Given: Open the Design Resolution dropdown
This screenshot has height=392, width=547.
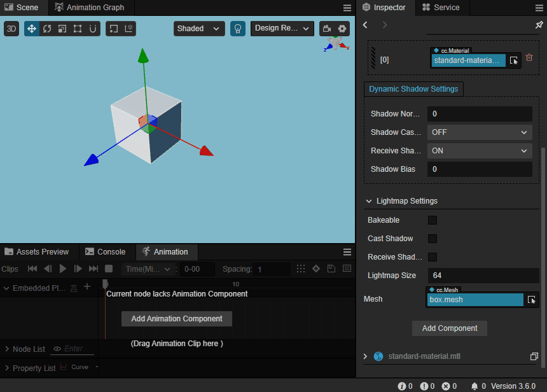Looking at the screenshot, I should pyautogui.click(x=282, y=29).
